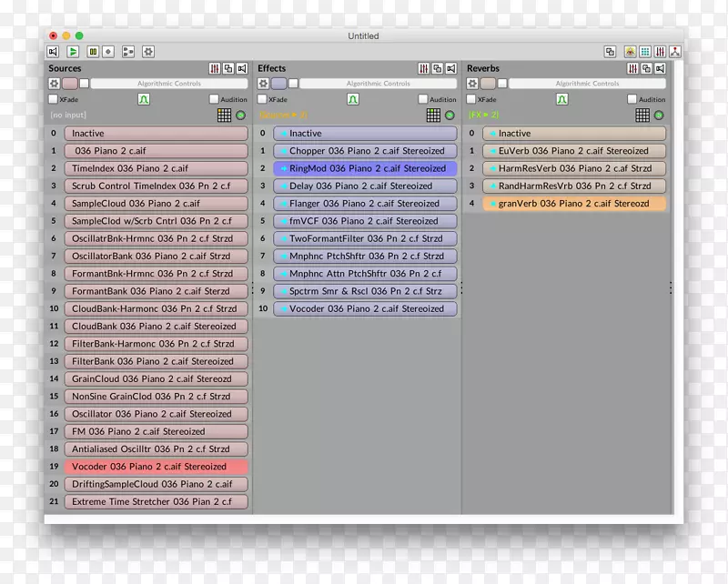
Task: Click the Reverbs track overlapping windows icon
Action: 646,69
